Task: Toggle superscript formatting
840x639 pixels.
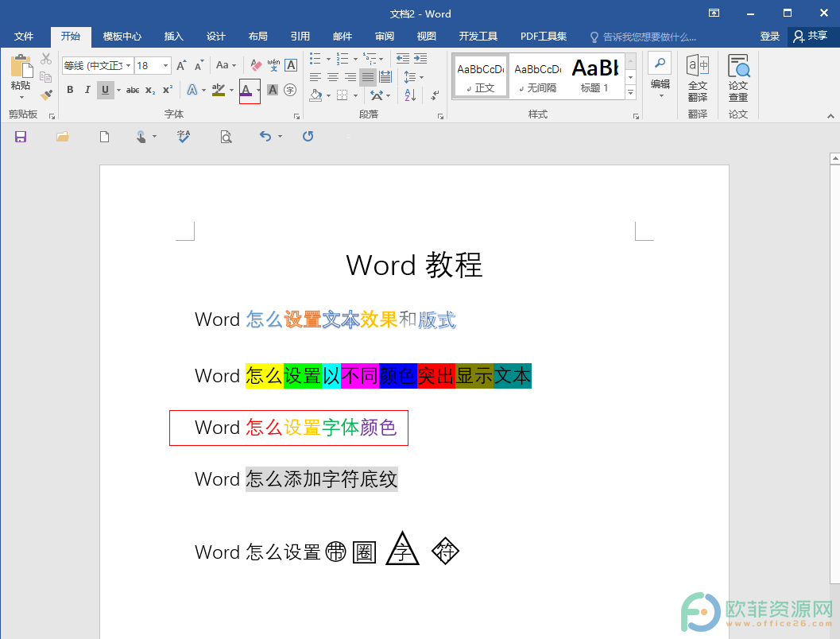Action: (x=168, y=90)
